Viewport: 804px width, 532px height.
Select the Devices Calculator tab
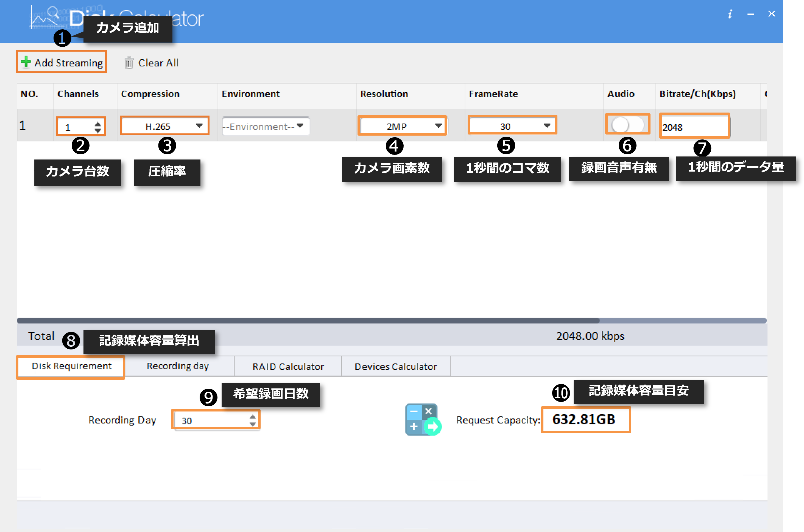tap(395, 366)
